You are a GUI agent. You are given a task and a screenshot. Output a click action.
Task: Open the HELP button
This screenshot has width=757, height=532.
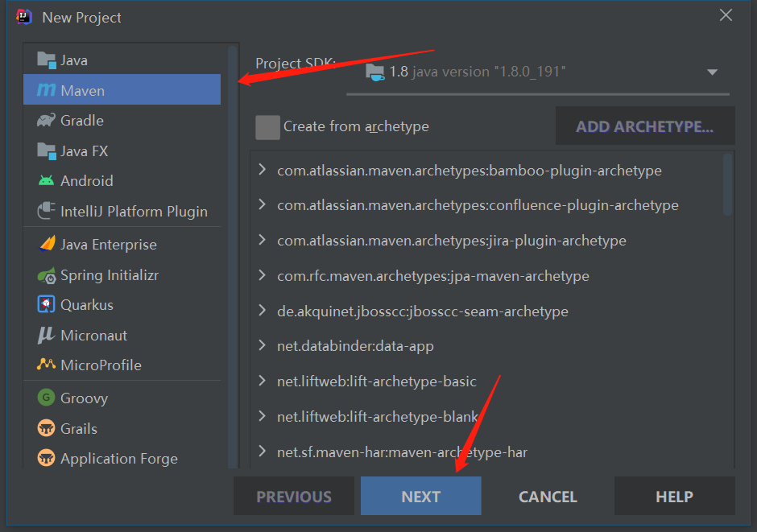(674, 497)
